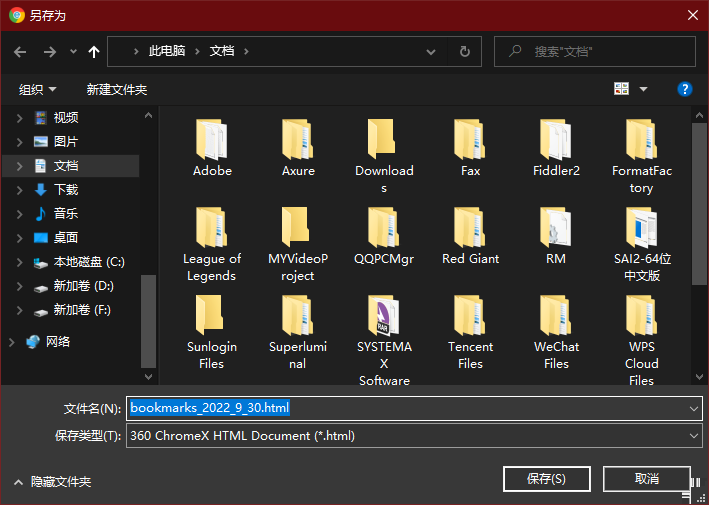The height and width of the screenshot is (505, 709).
Task: Select the Tencent Files folder
Action: coord(470,332)
